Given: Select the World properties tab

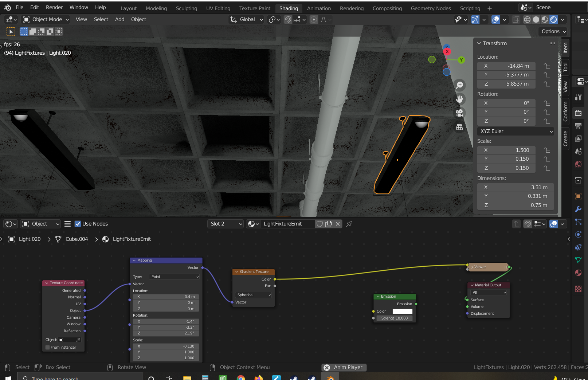Looking at the screenshot, I should point(578,164).
